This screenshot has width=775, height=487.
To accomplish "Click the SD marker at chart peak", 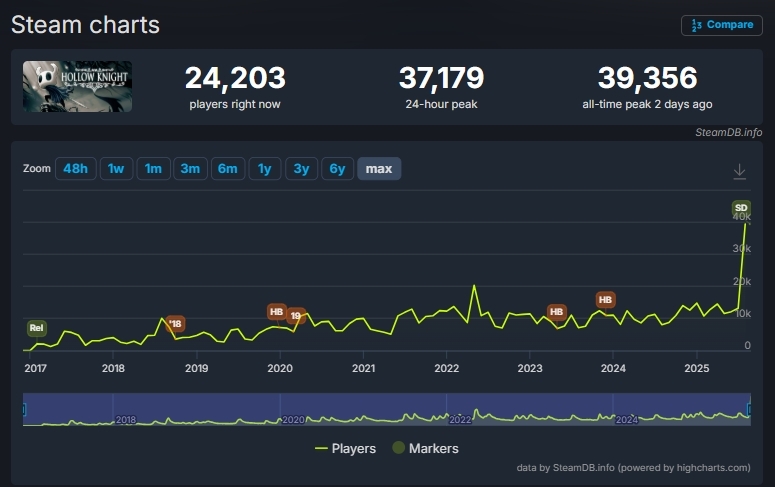I will tap(741, 208).
